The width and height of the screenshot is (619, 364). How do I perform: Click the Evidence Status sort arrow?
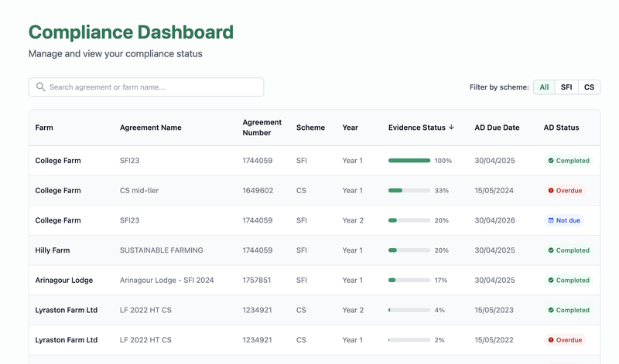(x=451, y=128)
